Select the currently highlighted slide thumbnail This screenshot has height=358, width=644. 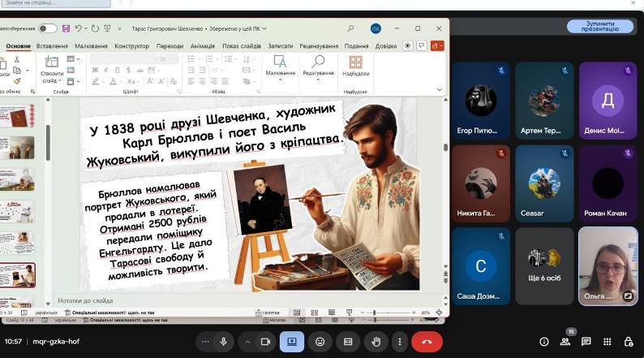click(x=18, y=275)
